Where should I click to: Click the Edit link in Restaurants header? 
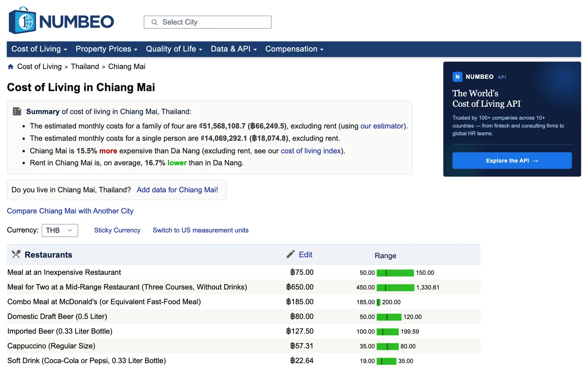click(x=305, y=255)
